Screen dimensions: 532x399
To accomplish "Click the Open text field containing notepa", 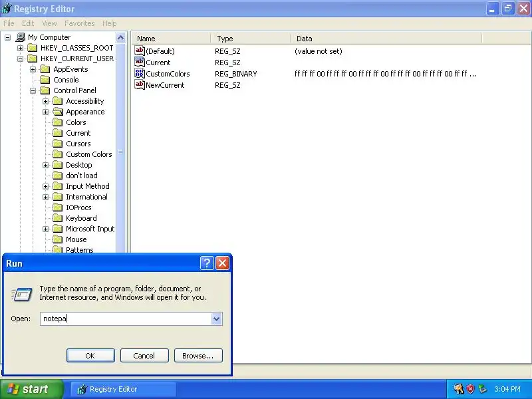I will [126, 319].
